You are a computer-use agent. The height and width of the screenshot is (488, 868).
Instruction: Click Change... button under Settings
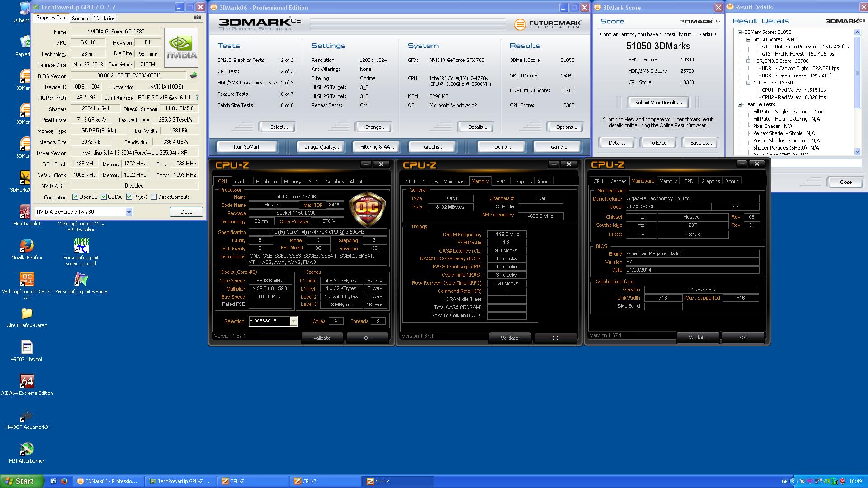(375, 127)
